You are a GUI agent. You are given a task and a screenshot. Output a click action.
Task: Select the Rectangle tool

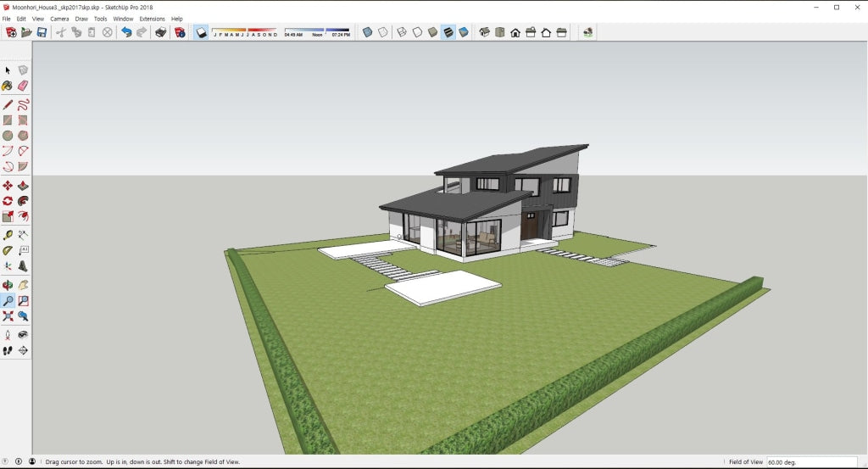click(x=8, y=120)
